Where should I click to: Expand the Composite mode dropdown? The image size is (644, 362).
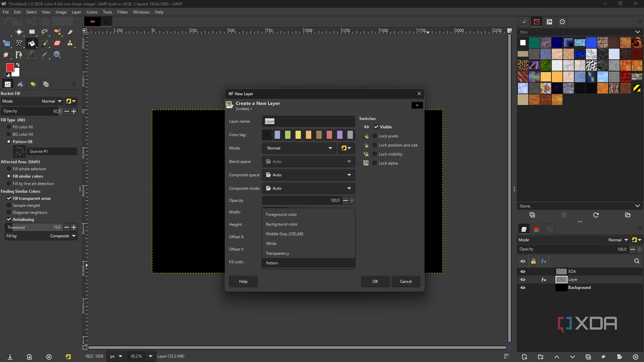tap(308, 188)
